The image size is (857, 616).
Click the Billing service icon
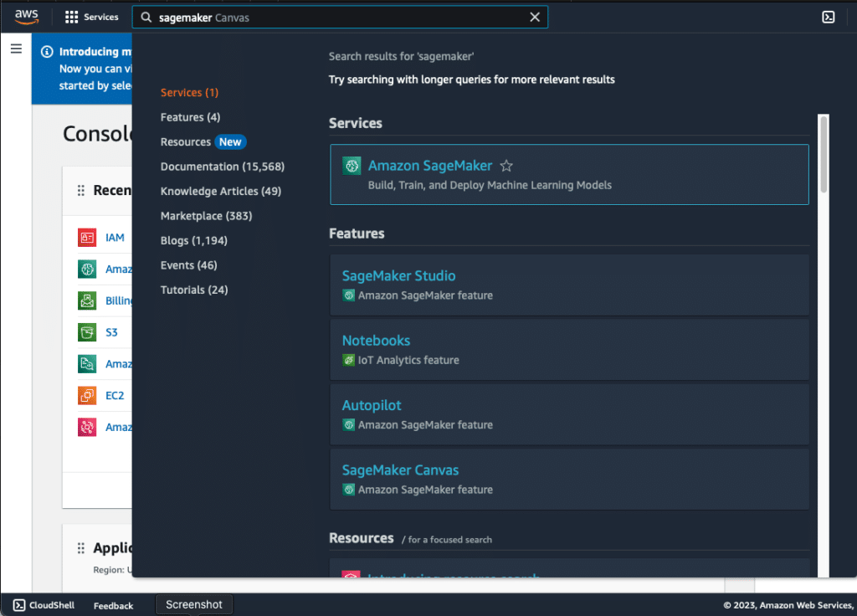click(x=87, y=300)
